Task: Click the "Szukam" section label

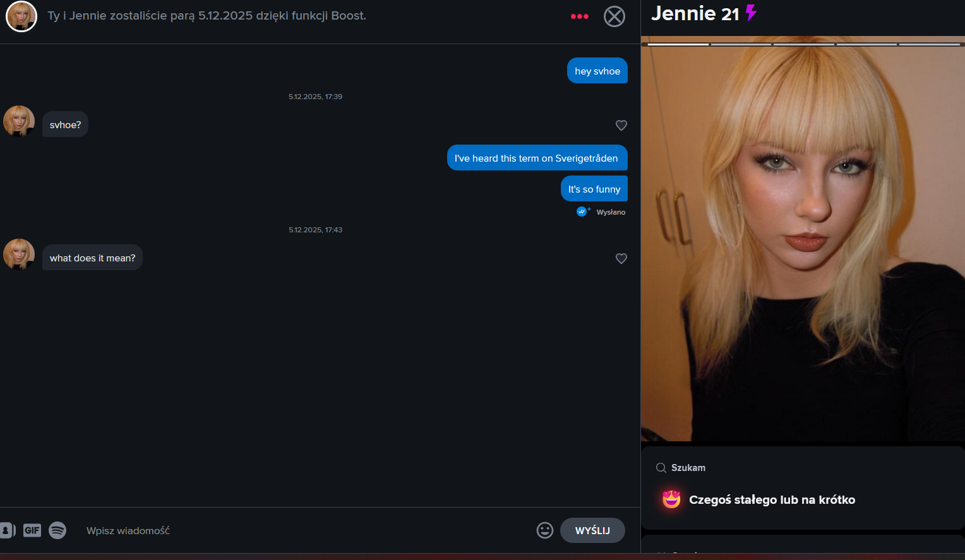Action: coord(688,468)
